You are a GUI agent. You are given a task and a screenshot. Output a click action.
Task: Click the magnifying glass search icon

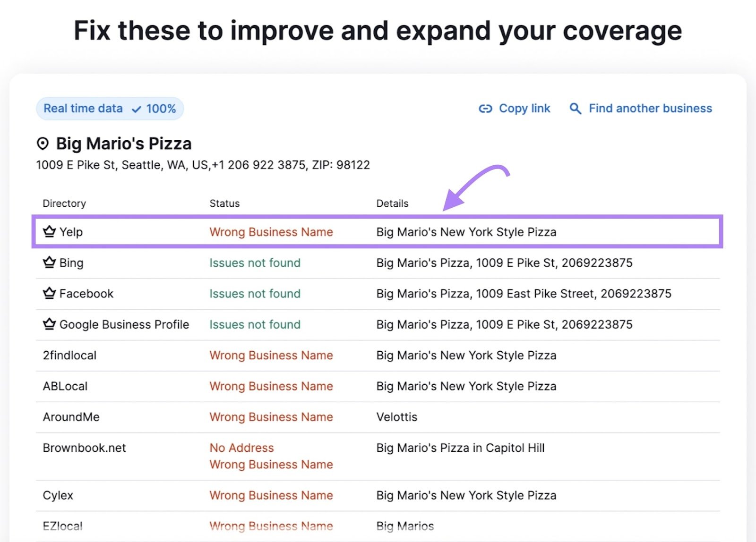(575, 109)
